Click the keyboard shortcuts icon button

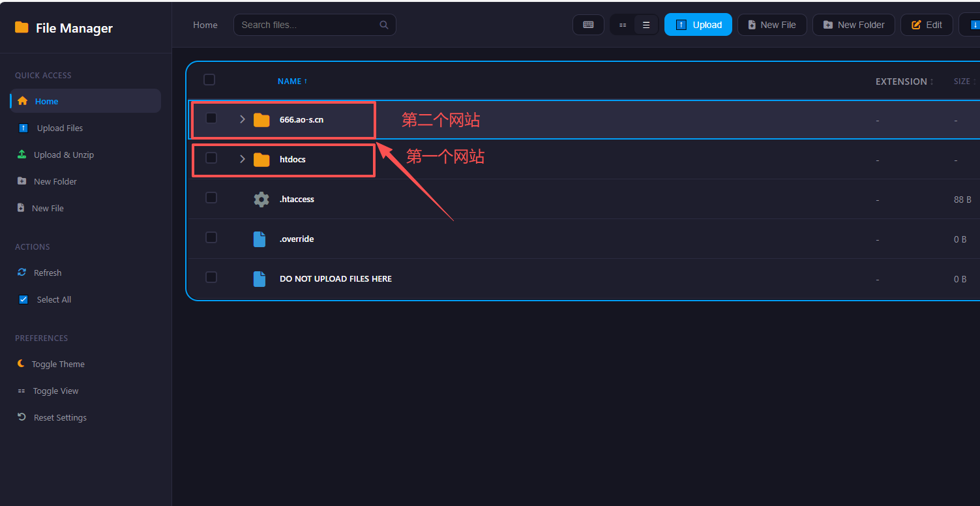point(588,25)
